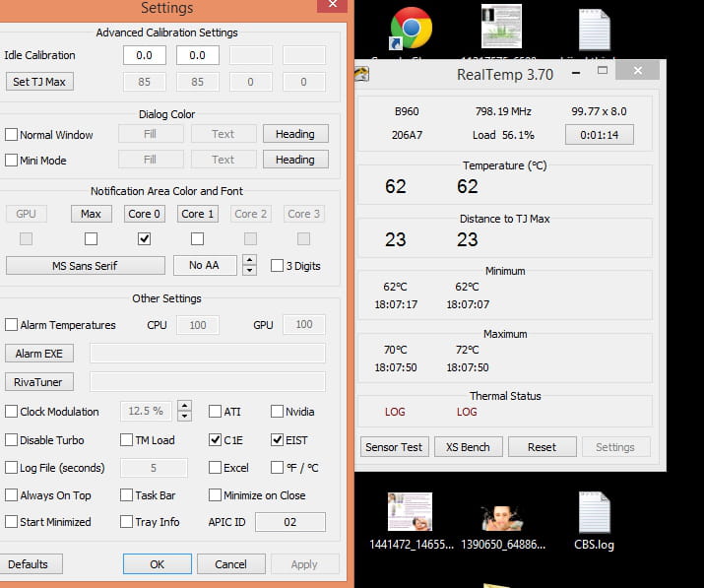The height and width of the screenshot is (588, 704).
Task: Click the Set TJ Max button
Action: (x=39, y=82)
